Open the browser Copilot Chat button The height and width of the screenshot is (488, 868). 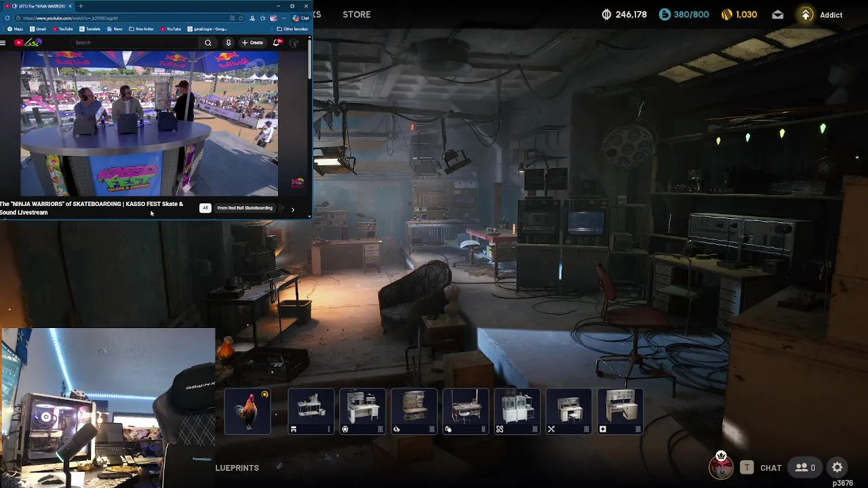299,18
